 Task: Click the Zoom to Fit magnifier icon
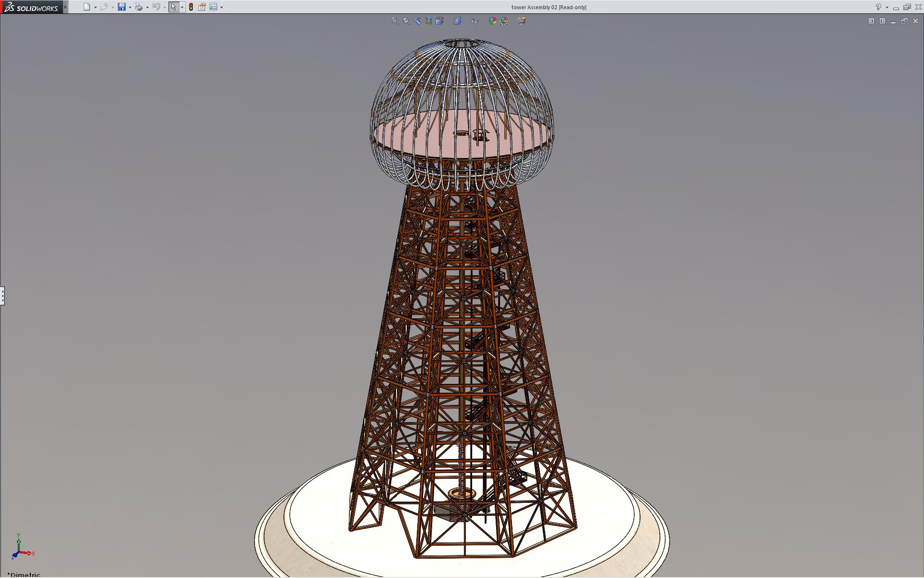(x=395, y=21)
